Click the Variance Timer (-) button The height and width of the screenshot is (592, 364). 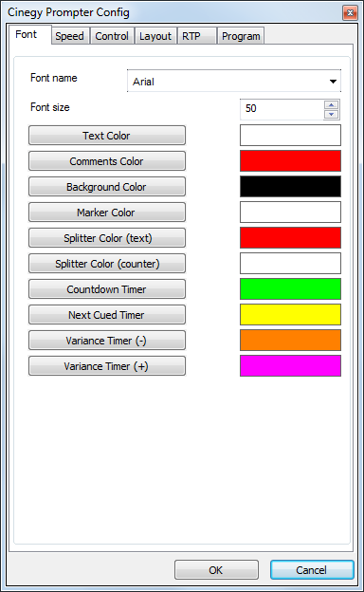click(107, 341)
